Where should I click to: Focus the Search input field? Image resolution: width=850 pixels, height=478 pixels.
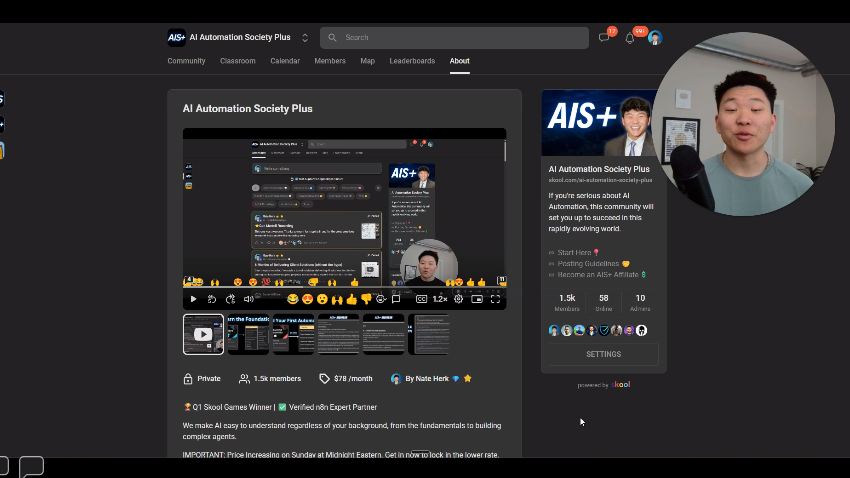pyautogui.click(x=454, y=37)
